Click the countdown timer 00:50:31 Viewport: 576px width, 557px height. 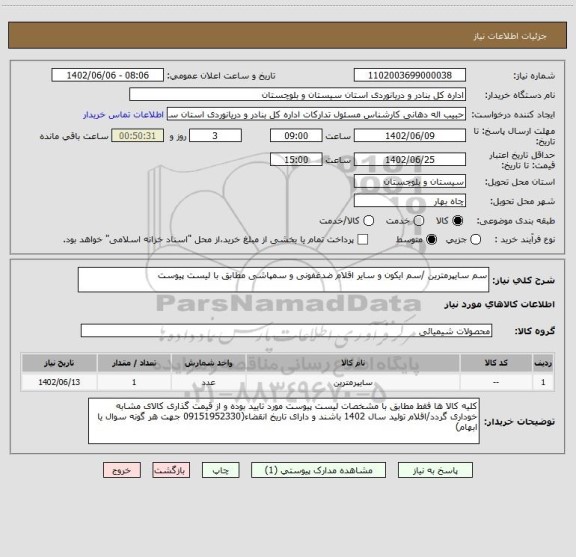coord(137,136)
